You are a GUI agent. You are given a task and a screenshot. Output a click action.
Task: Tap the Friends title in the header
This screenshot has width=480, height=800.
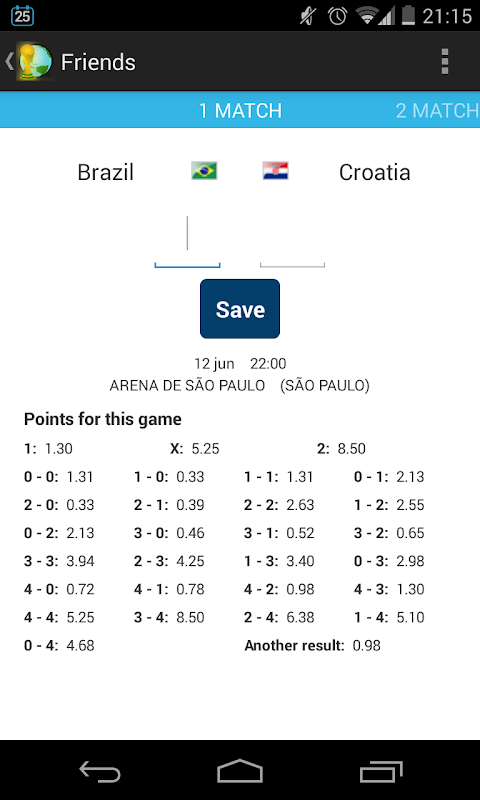point(98,62)
